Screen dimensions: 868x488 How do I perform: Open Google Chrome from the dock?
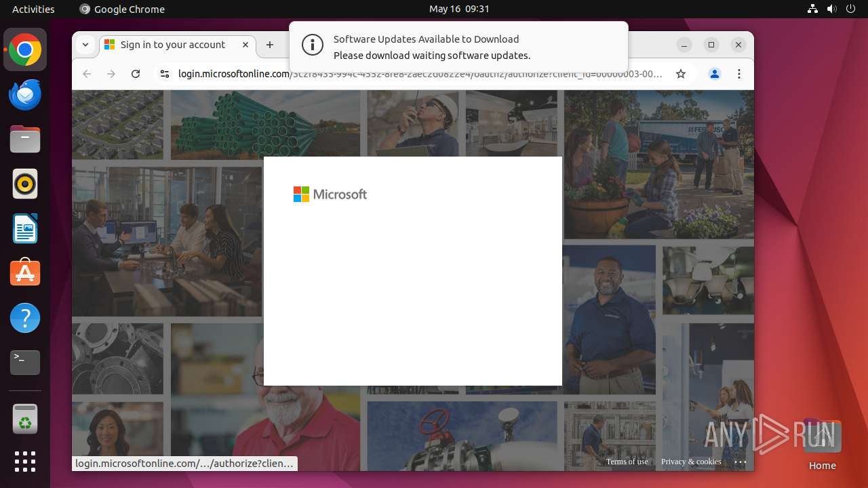click(25, 50)
